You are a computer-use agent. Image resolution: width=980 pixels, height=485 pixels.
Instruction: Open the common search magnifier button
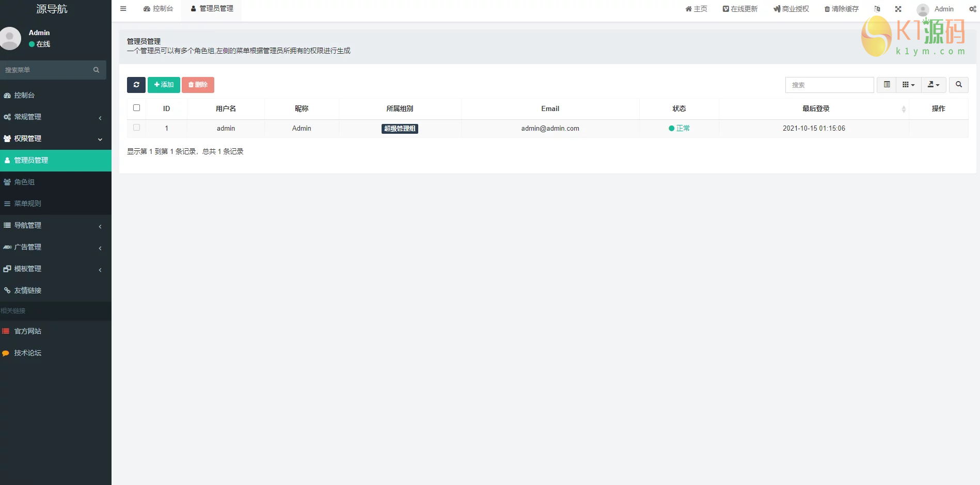[959, 85]
